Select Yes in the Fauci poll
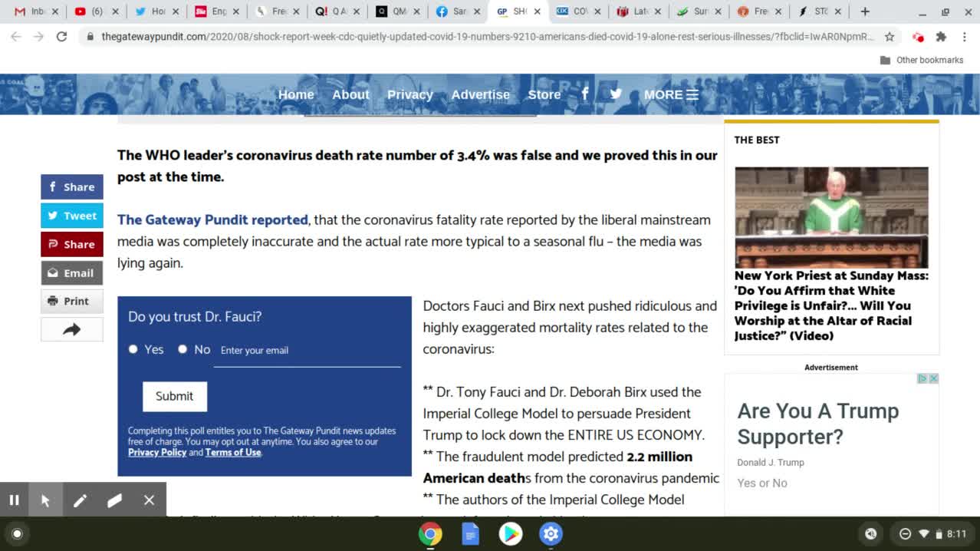 click(x=133, y=349)
